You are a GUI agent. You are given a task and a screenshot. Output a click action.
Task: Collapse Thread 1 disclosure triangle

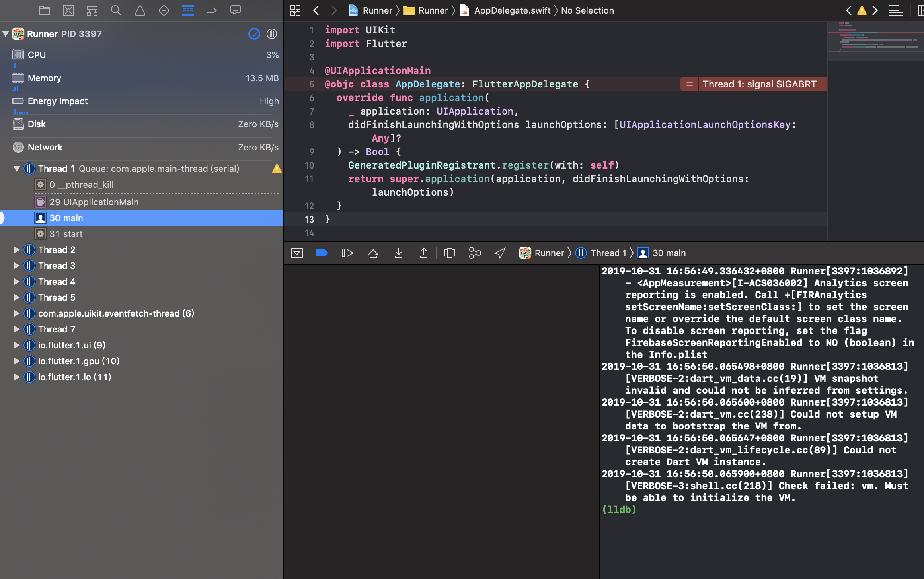click(17, 169)
